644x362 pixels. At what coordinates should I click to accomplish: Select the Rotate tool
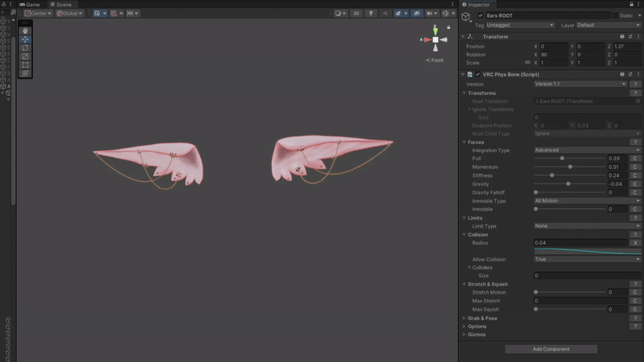tap(25, 48)
